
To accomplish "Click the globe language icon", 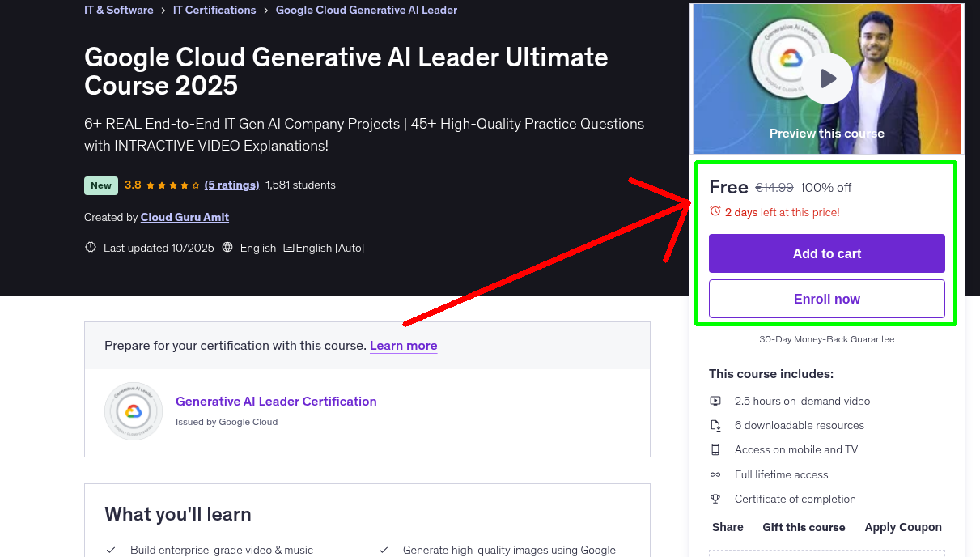I will click(227, 248).
